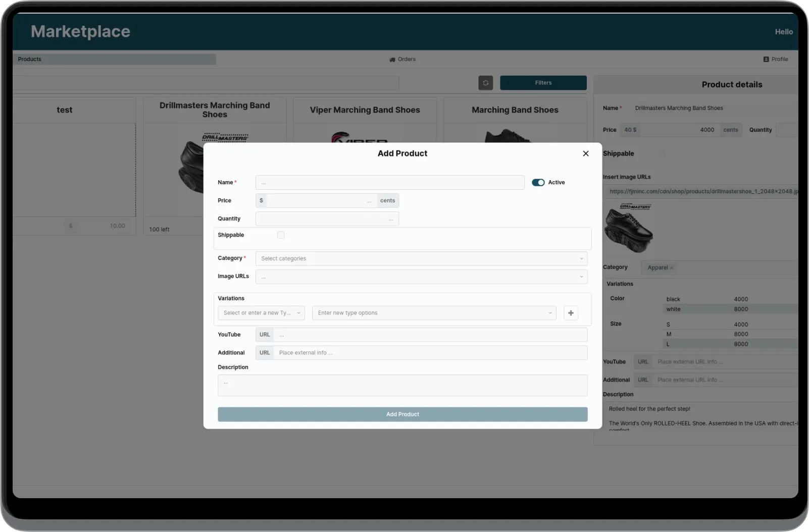Click the Additional URL field in dialog
The height and width of the screenshot is (532, 809).
tap(430, 353)
